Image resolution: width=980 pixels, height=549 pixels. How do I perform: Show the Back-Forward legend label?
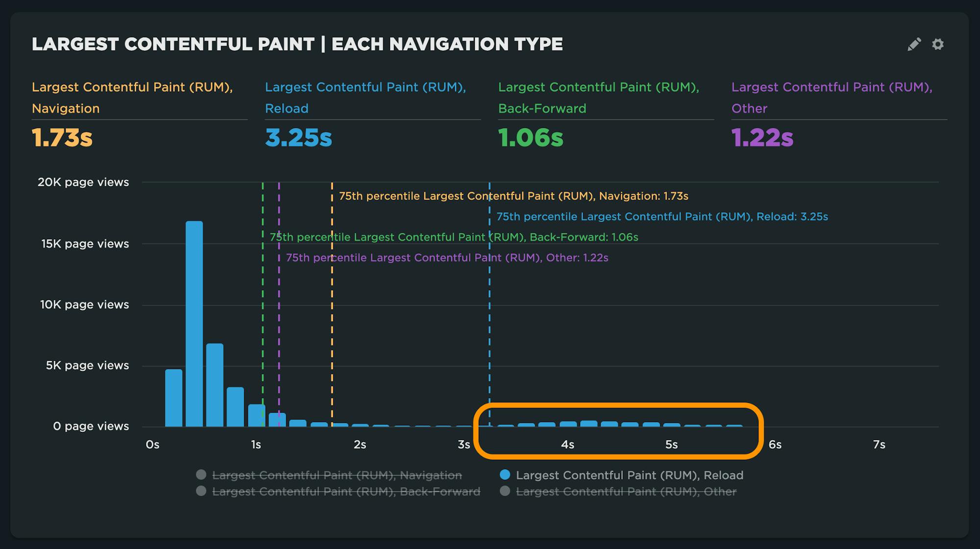coord(346,492)
